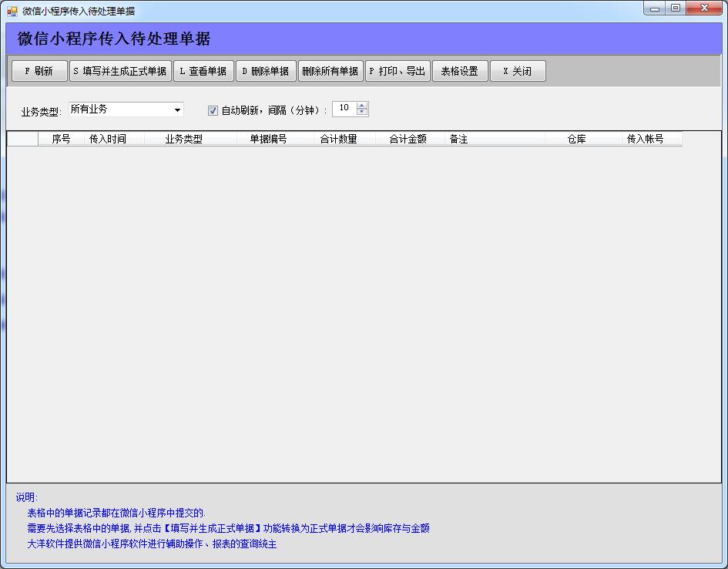Screen dimensions: 728x569
Task: Click the 序号 column header
Action: click(61, 139)
